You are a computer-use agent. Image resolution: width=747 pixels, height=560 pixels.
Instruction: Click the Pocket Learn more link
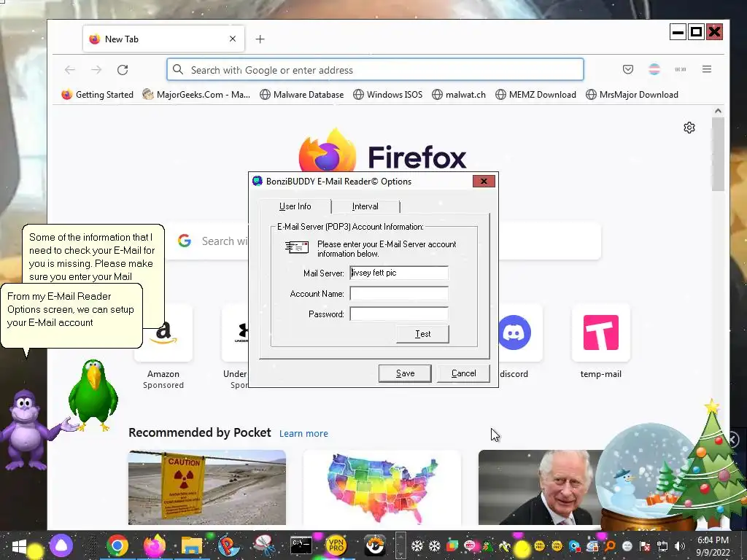(x=303, y=433)
